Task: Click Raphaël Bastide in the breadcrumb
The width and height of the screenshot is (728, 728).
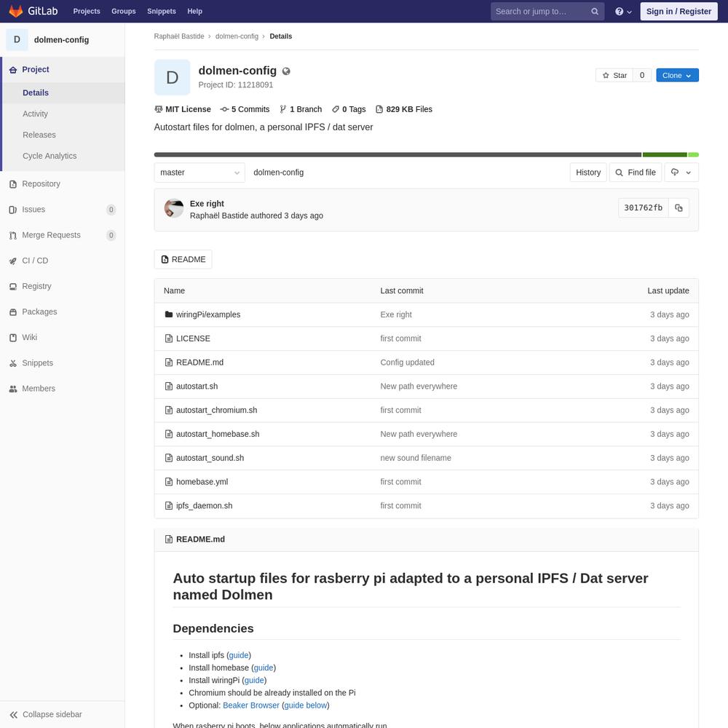Action: point(179,36)
